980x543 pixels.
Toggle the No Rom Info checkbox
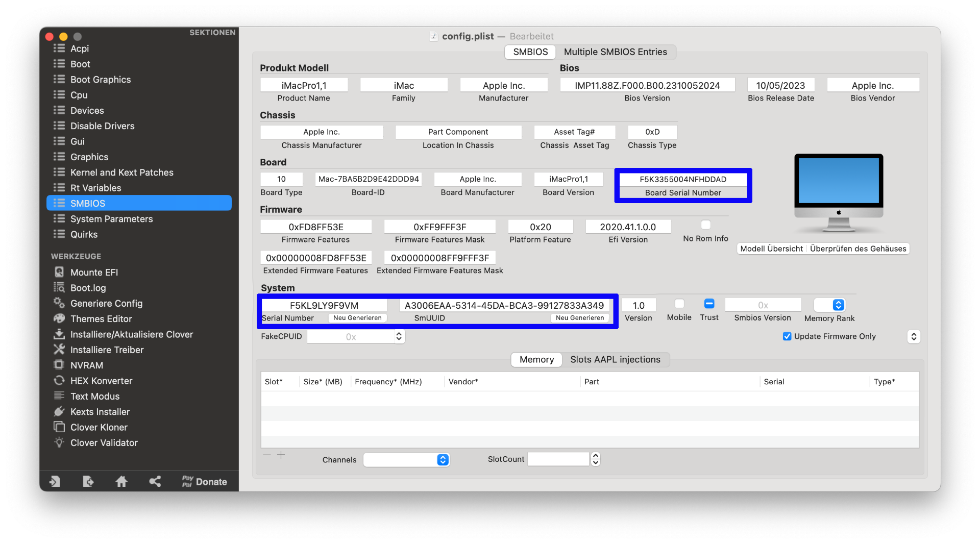point(706,225)
